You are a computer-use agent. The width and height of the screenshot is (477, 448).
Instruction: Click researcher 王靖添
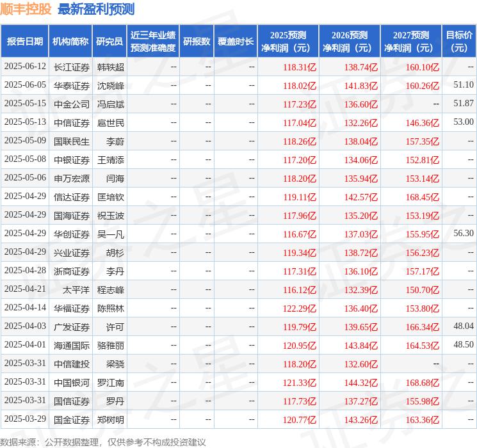[x=110, y=160]
